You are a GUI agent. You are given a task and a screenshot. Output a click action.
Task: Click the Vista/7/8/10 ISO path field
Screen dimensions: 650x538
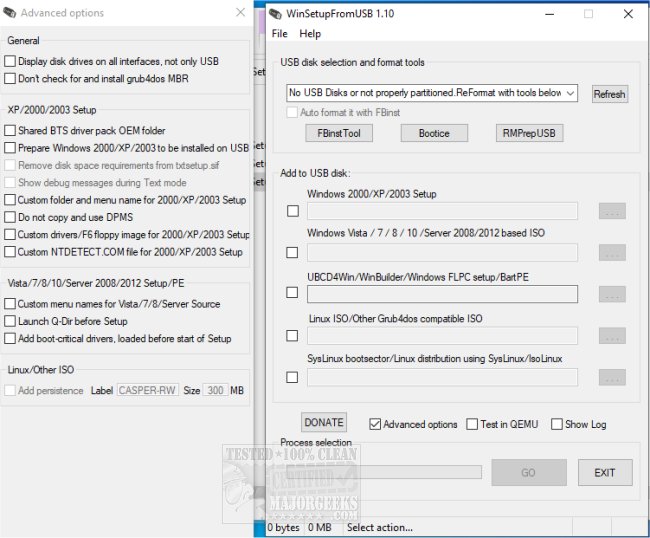point(442,252)
